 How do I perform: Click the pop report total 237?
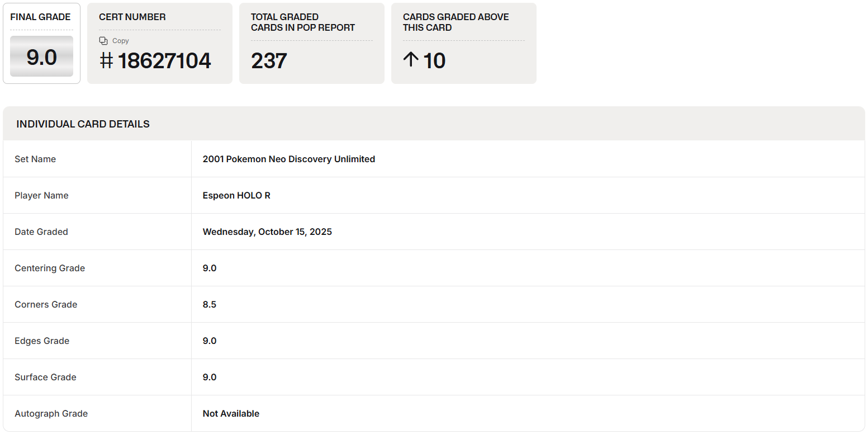(x=269, y=60)
